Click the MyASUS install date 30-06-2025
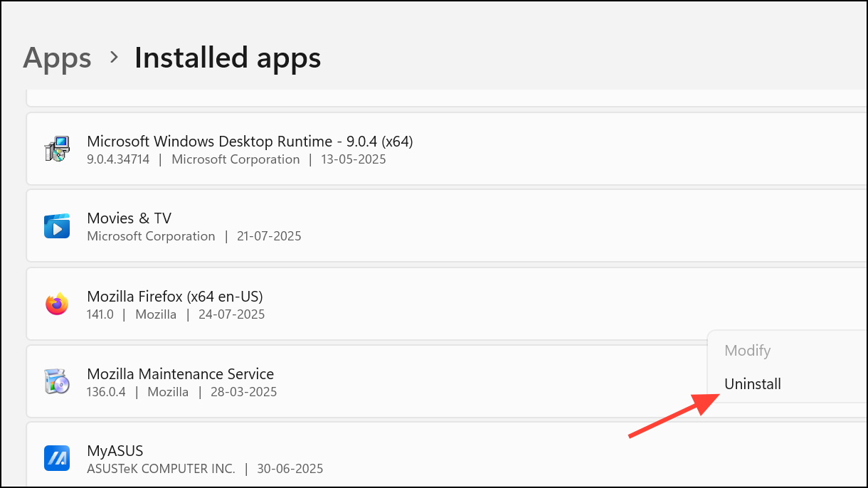This screenshot has height=488, width=868. (x=291, y=469)
